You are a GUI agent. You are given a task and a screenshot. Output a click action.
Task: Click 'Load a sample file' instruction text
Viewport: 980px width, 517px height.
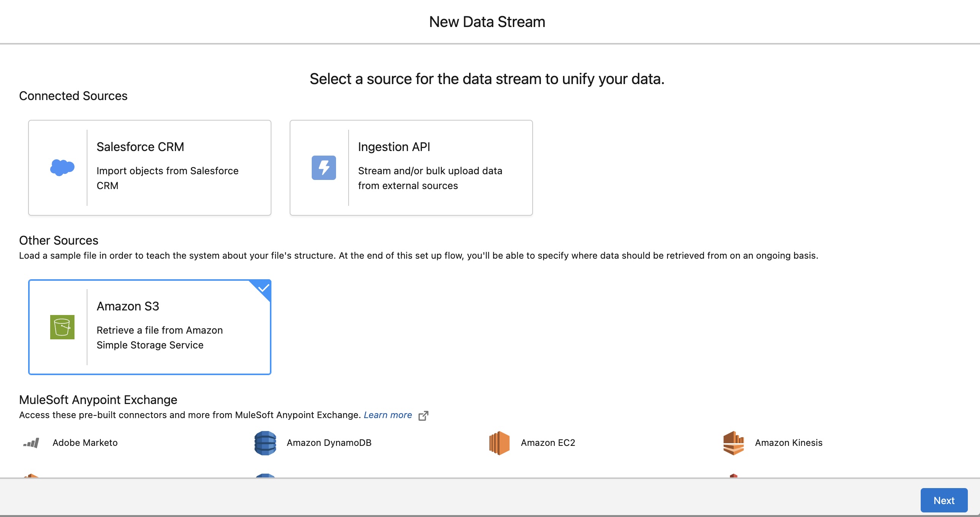(x=419, y=256)
